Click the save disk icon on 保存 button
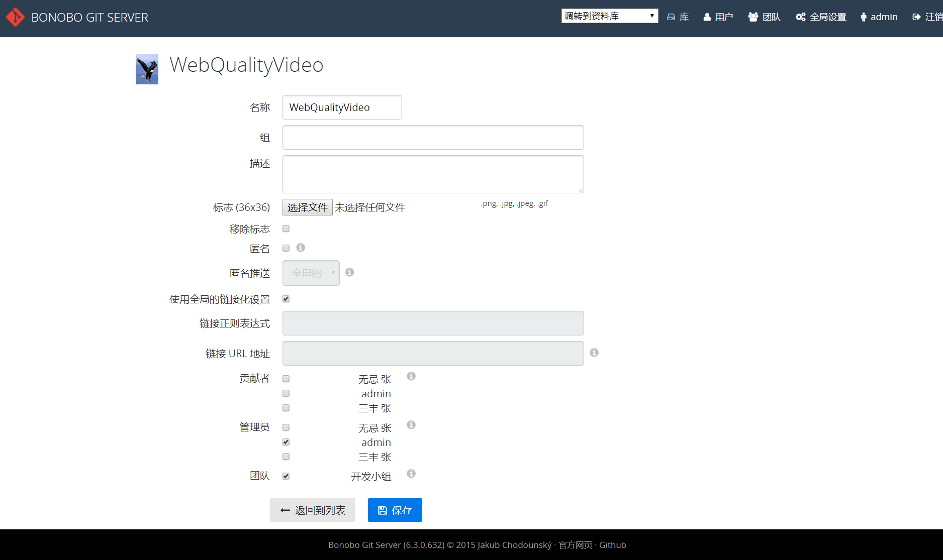Viewport: 943px width, 560px height. click(383, 510)
